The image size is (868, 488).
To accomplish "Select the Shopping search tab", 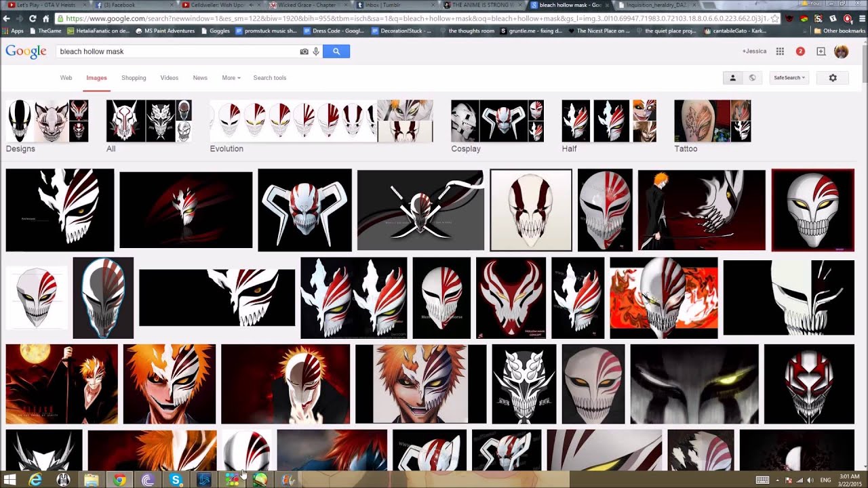I will (x=134, y=78).
